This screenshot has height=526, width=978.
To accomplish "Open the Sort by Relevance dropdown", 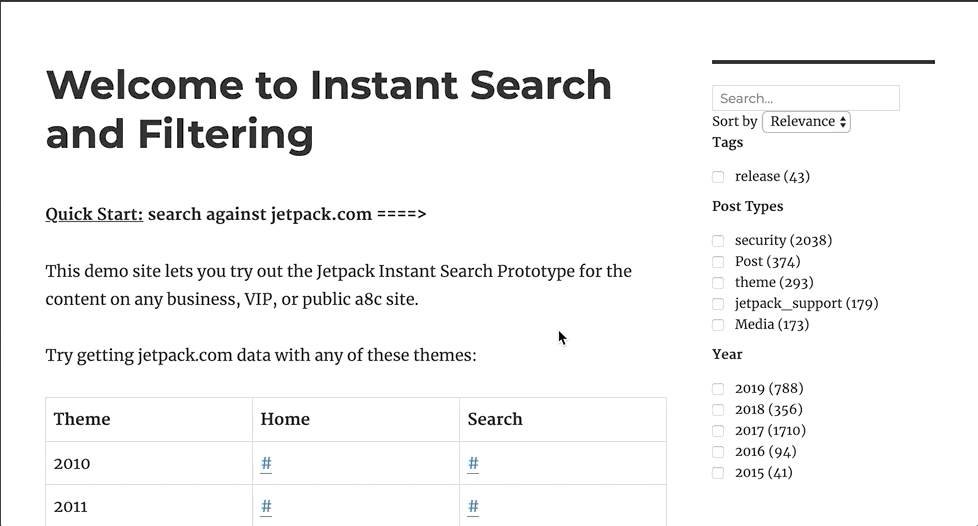I will pos(806,122).
